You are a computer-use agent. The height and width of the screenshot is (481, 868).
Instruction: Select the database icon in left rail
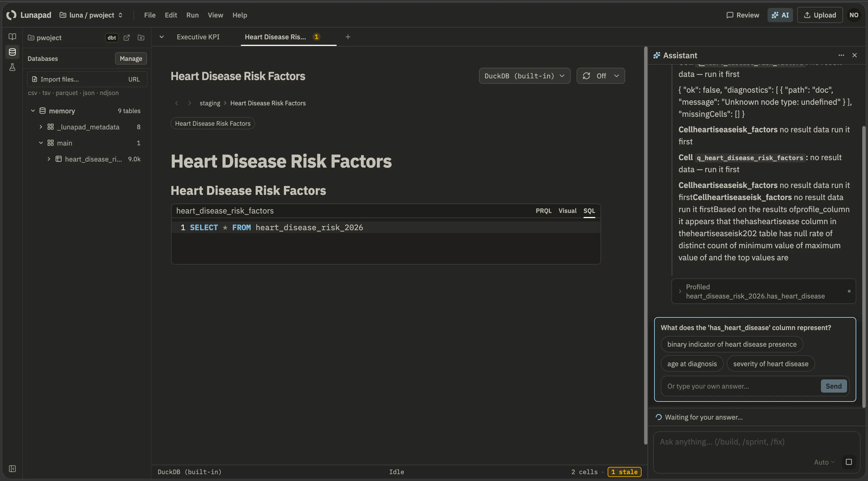pyautogui.click(x=12, y=52)
